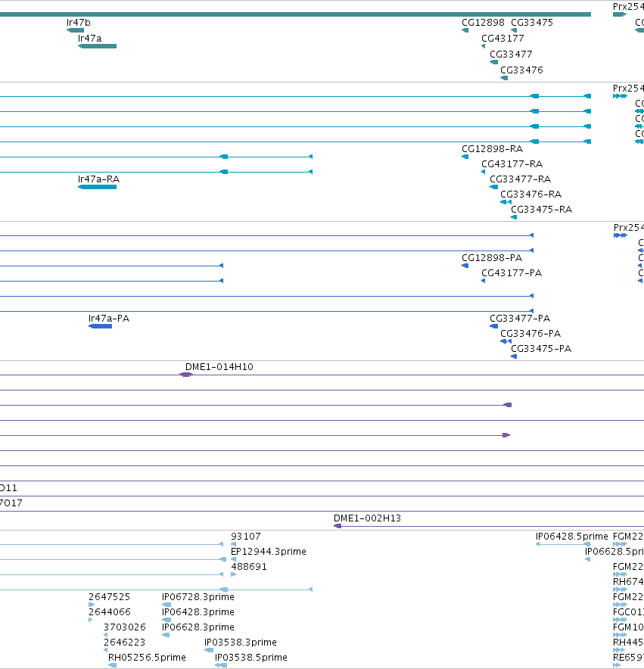644x669 pixels.
Task: Click the long teal gene bar spanning the top track
Action: (295, 14)
